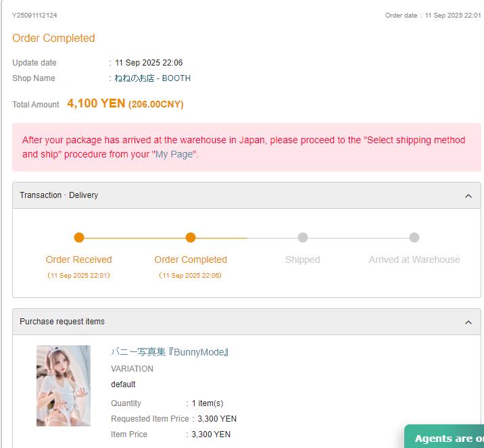Click the Shipped step label
This screenshot has height=448, width=484.
pos(303,259)
